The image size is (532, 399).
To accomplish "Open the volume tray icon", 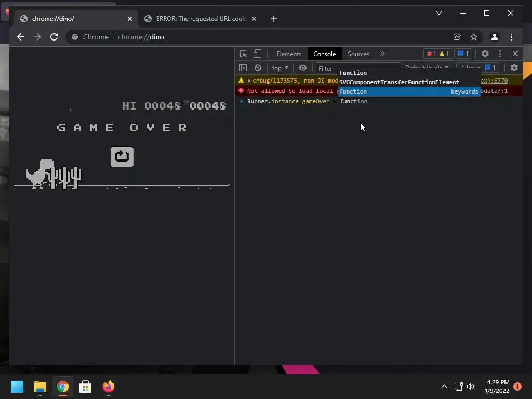I will 471,387.
